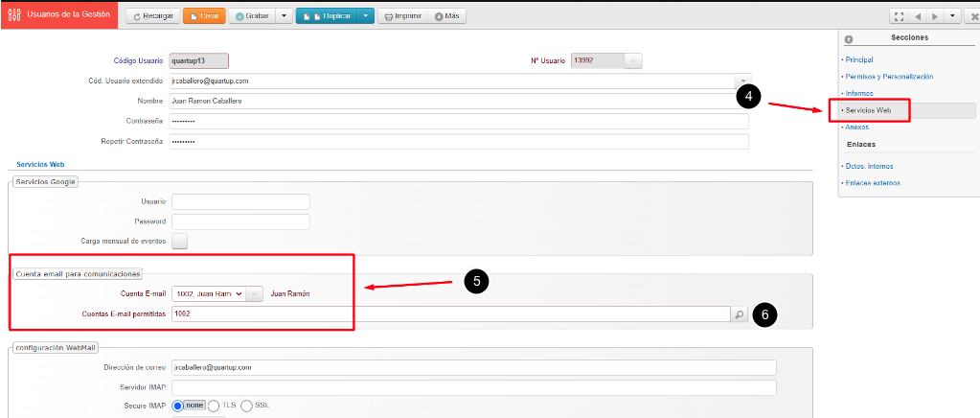Click the Repetir Contraseña field
The width and height of the screenshot is (980, 418).
(x=459, y=142)
